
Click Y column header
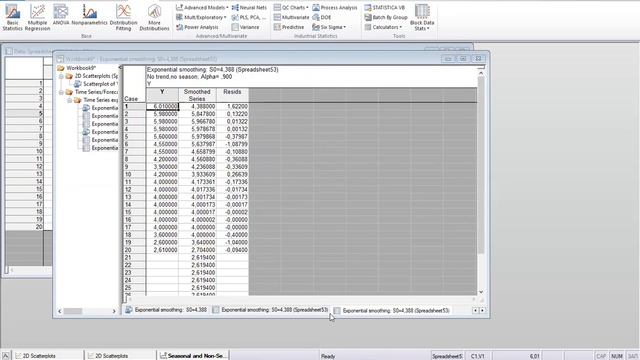162,95
